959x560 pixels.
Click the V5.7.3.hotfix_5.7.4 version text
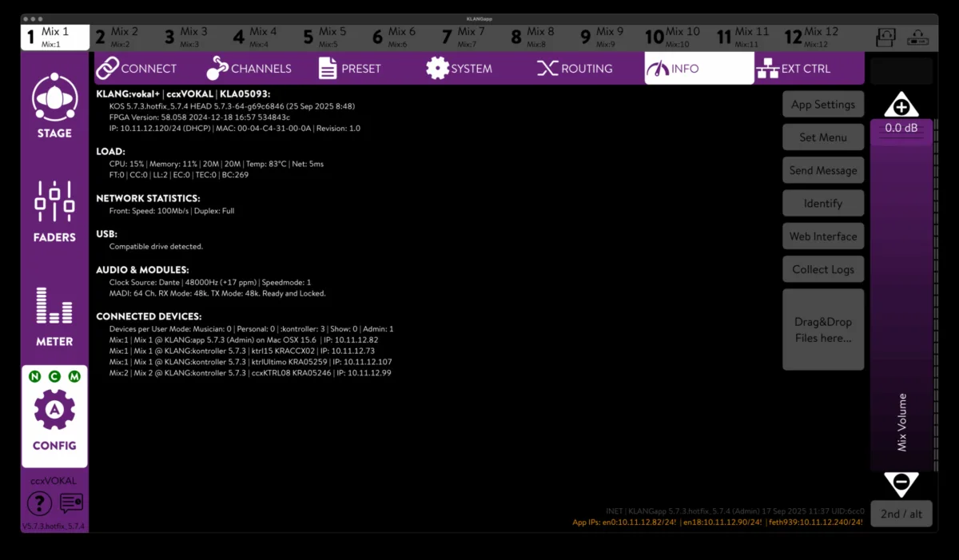coord(54,526)
